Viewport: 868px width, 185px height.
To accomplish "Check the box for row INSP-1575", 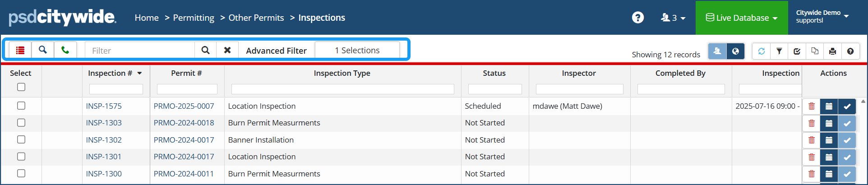I will (x=21, y=106).
